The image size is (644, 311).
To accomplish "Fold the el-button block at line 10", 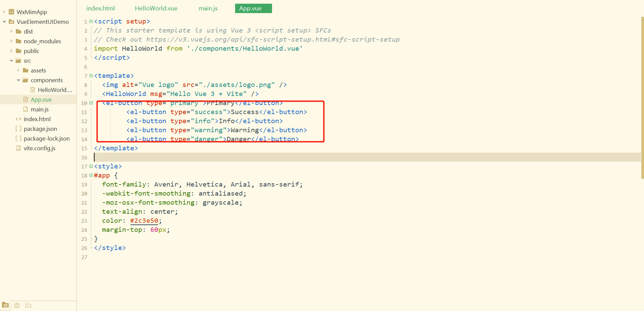I will pos(91,103).
